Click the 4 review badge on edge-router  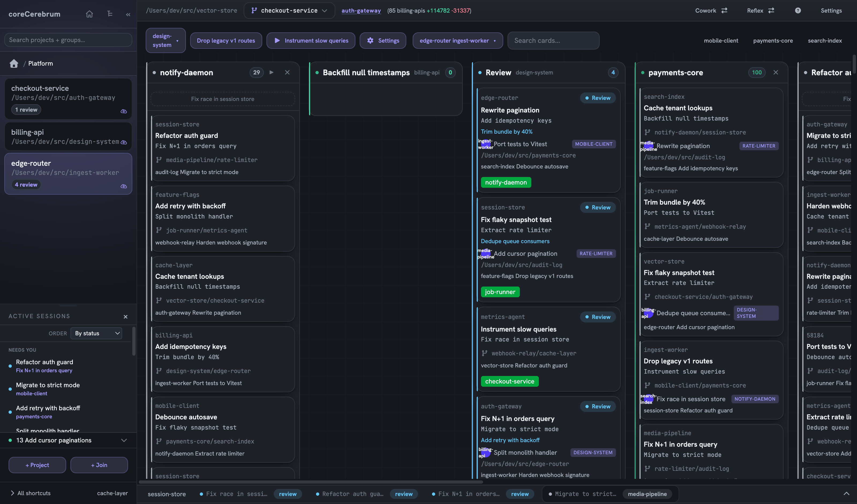coord(26,185)
